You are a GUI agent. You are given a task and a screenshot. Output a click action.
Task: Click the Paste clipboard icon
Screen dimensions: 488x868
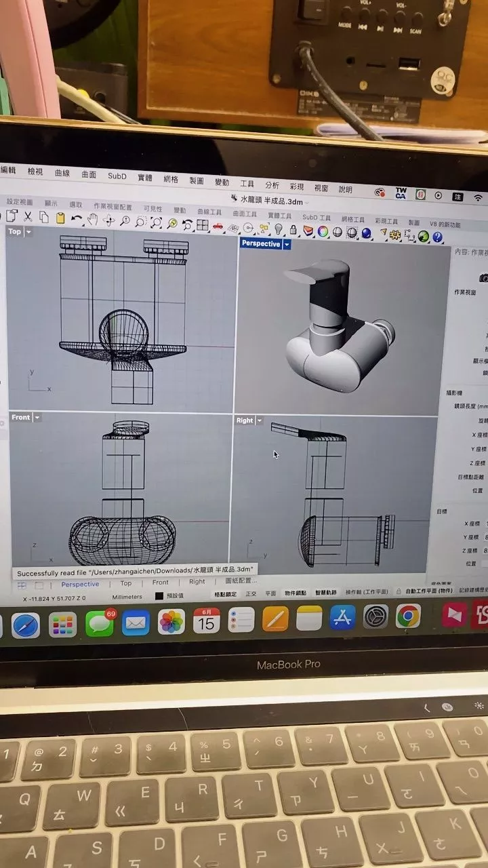click(60, 218)
